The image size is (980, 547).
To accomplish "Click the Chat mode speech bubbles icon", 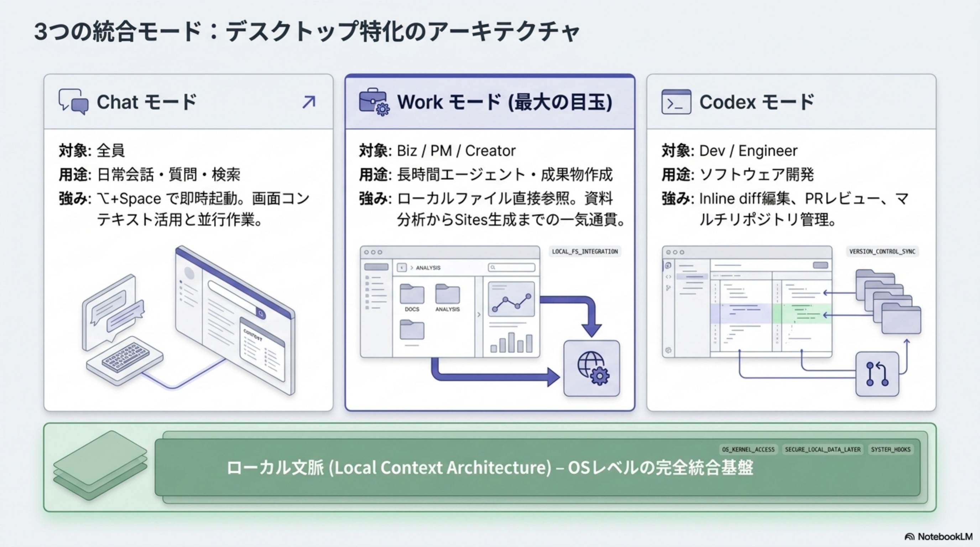I will pos(73,101).
